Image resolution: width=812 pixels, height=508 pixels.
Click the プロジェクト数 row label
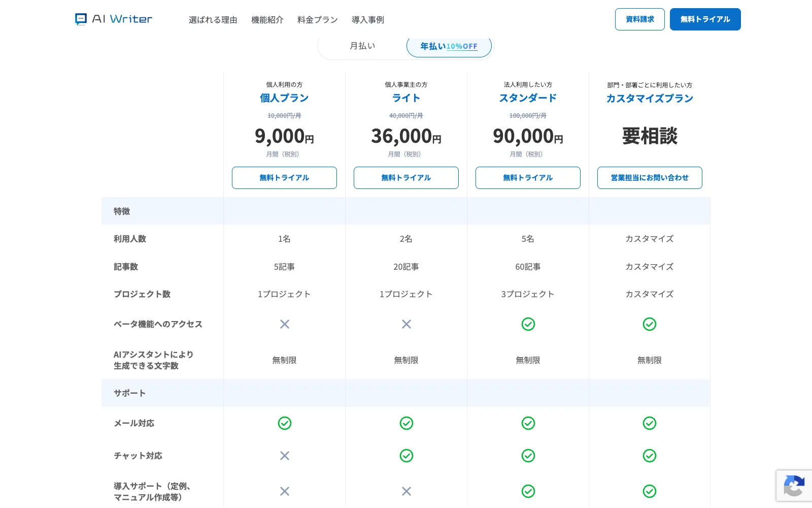(x=142, y=294)
